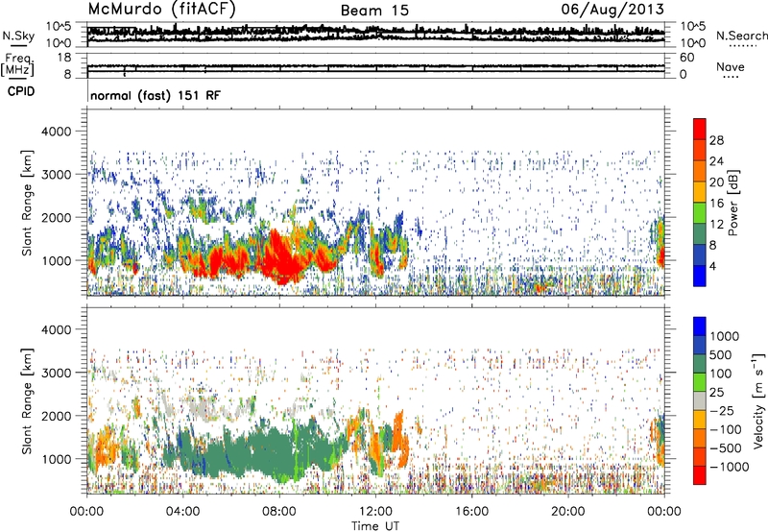The height and width of the screenshot is (532, 768).
Task: Select the "25" velocity colorbar value
Action: click(716, 393)
